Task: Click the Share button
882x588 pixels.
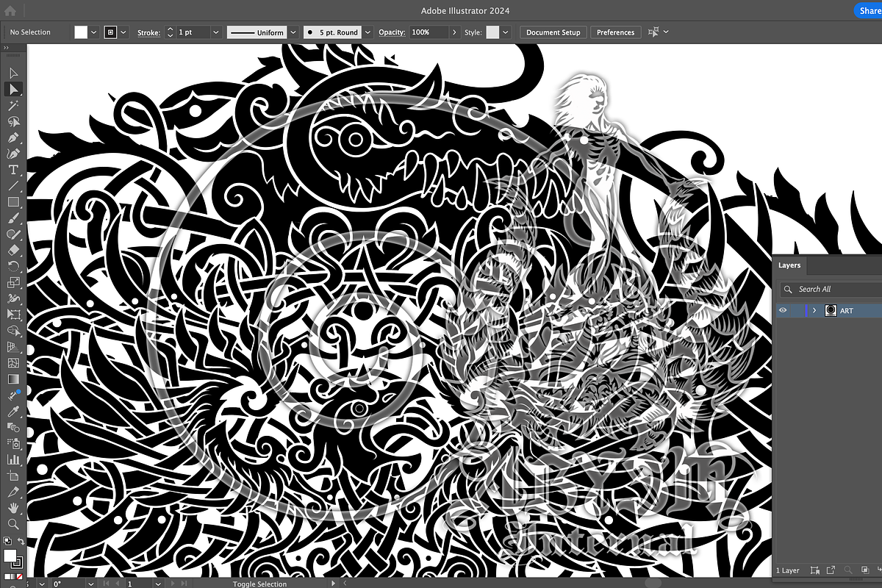Action: coord(869,11)
